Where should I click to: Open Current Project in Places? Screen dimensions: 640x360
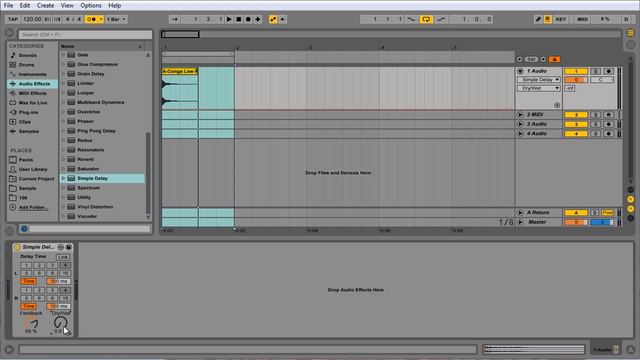pyautogui.click(x=36, y=179)
